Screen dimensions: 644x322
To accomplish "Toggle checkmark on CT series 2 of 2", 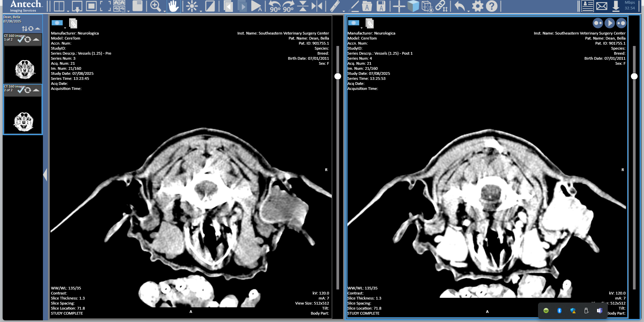I will point(21,90).
